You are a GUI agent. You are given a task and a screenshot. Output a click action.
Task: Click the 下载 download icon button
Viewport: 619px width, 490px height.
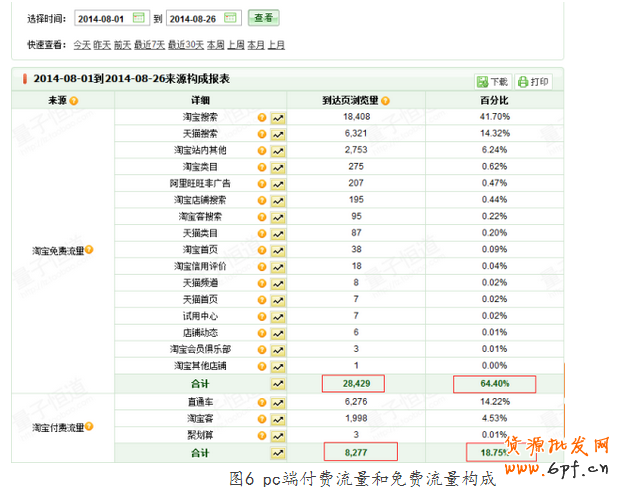tap(493, 81)
